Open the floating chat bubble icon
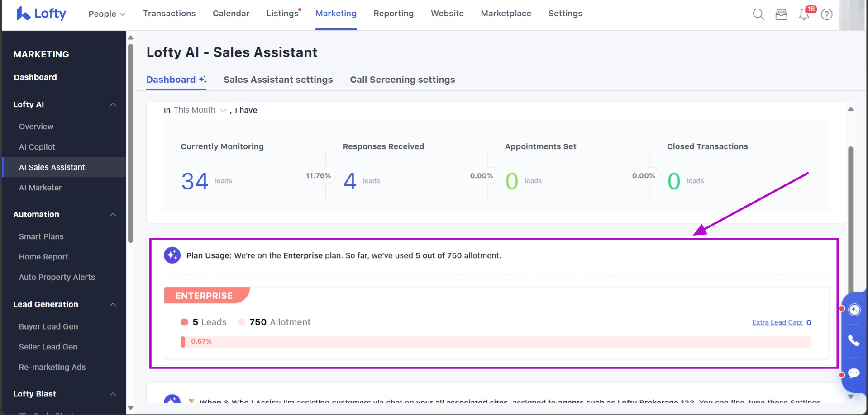This screenshot has width=868, height=415. pos(854,373)
